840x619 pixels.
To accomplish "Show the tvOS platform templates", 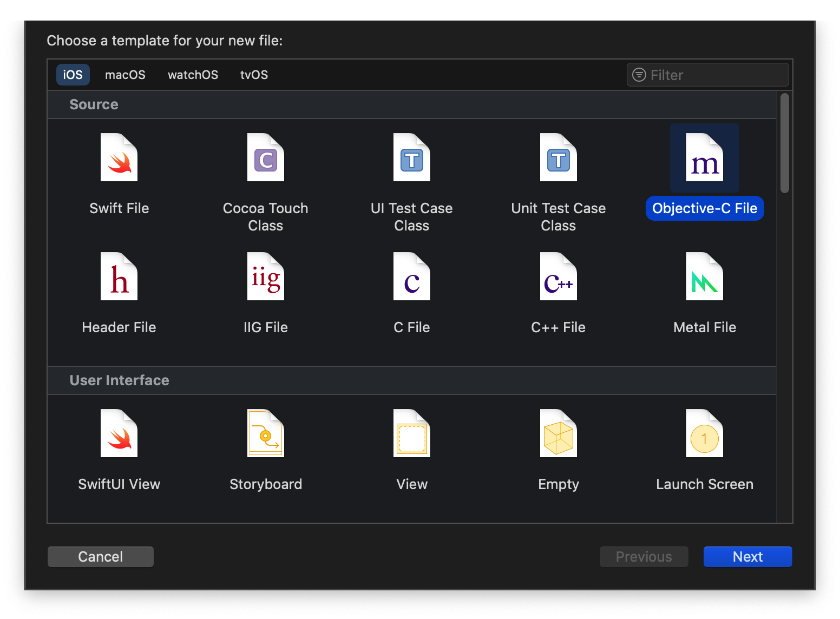I will (254, 75).
